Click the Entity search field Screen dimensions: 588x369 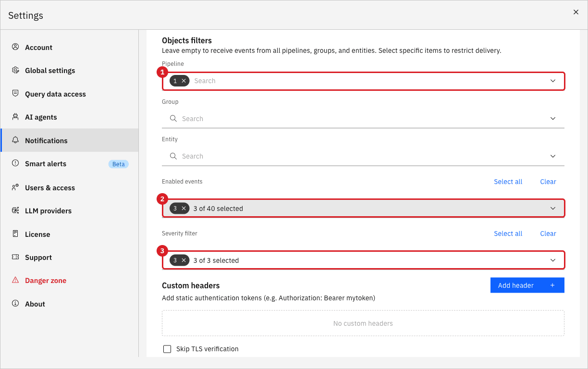[x=363, y=156]
